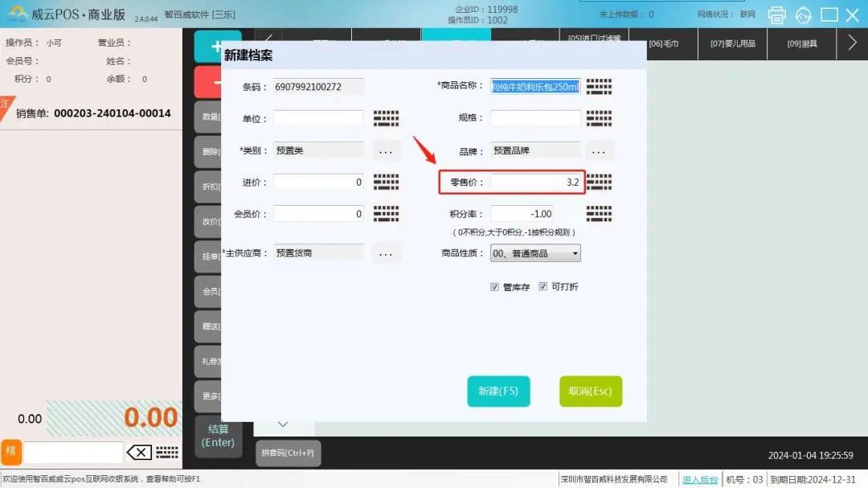
Task: Select the [09]厨具 category tab
Action: 801,43
